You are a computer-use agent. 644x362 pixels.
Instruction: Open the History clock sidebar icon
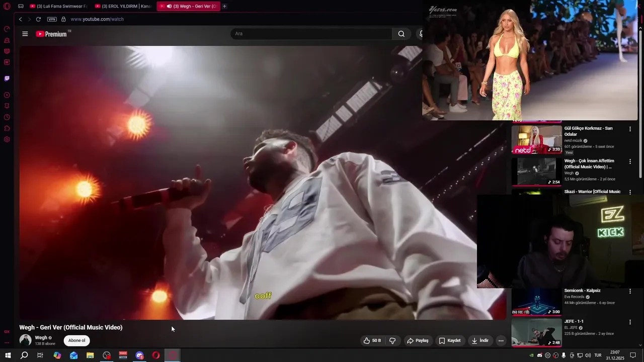pyautogui.click(x=7, y=117)
